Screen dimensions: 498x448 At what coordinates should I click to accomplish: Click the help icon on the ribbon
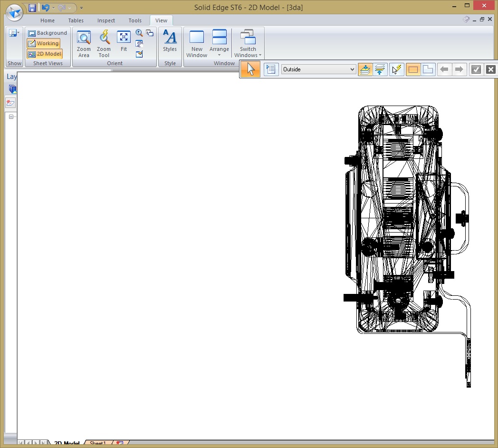(466, 19)
